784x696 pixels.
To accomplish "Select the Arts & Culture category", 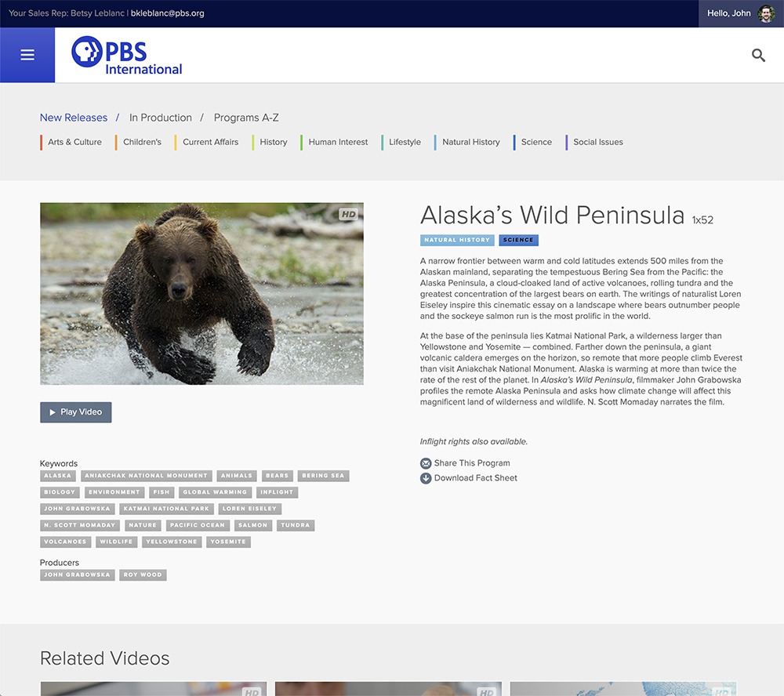I will (x=74, y=142).
